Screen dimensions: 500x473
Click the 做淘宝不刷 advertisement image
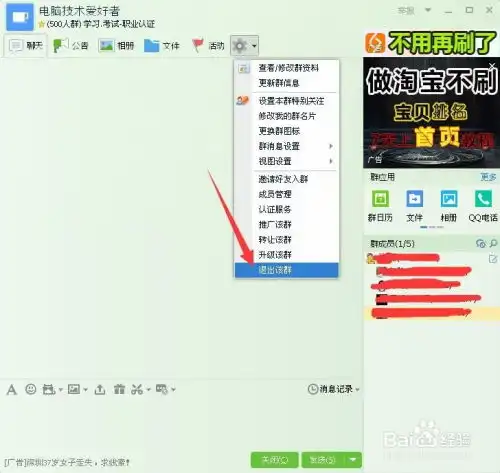click(431, 113)
